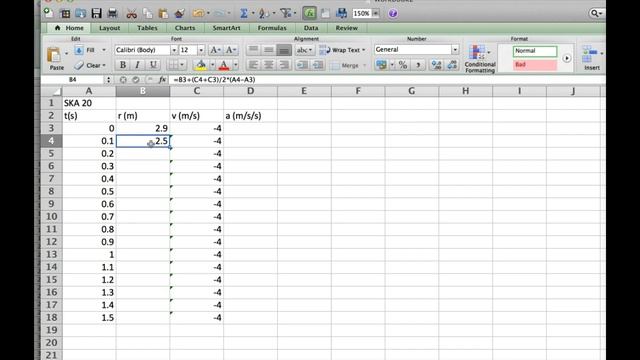Image resolution: width=640 pixels, height=360 pixels.
Task: Click the Redo arrow icon
Action: click(x=220, y=13)
